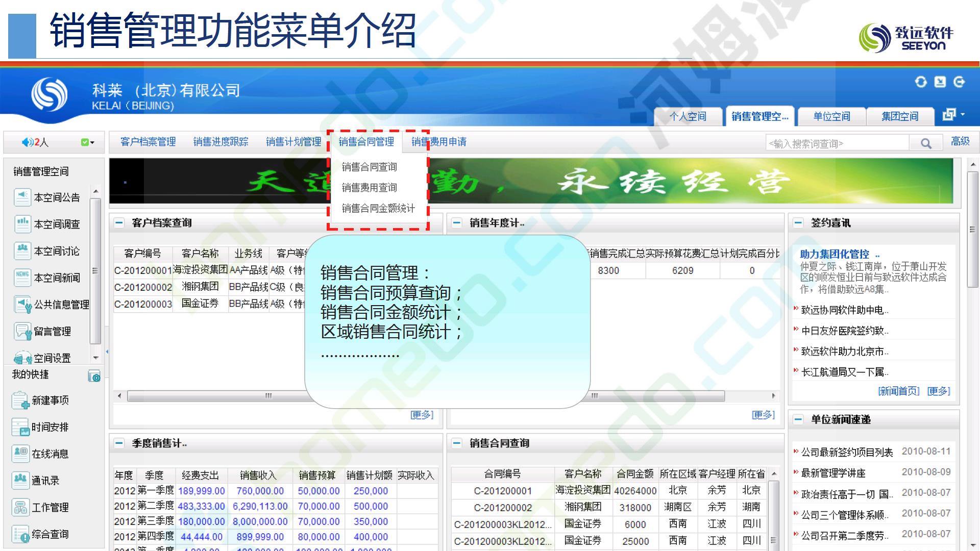
Task: Open 本空间调查 survey icon
Action: [22, 223]
